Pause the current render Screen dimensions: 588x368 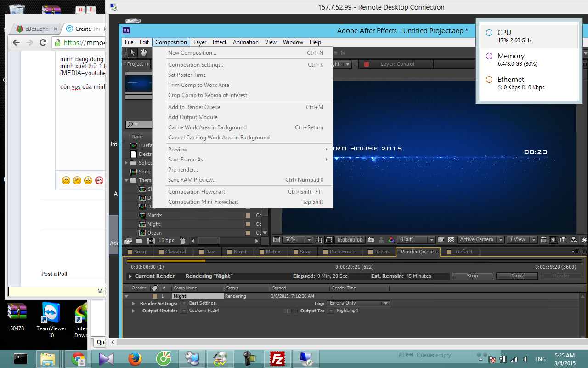[517, 276]
